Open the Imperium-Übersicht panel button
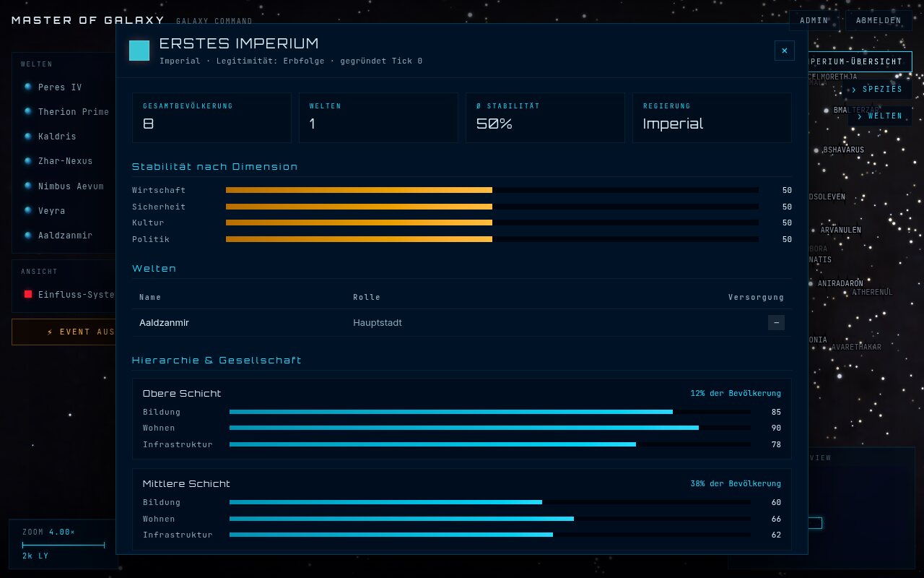924x578 pixels. 860,61
